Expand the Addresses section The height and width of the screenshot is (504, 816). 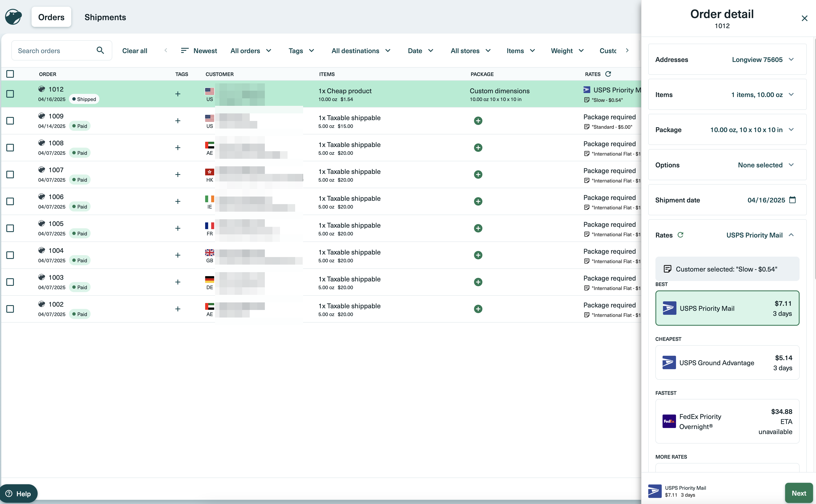point(727,59)
